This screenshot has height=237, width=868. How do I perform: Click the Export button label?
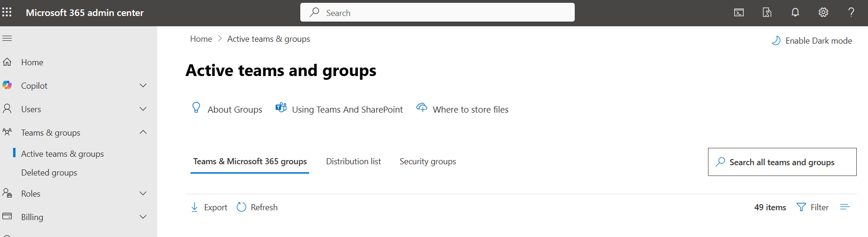[x=215, y=207]
